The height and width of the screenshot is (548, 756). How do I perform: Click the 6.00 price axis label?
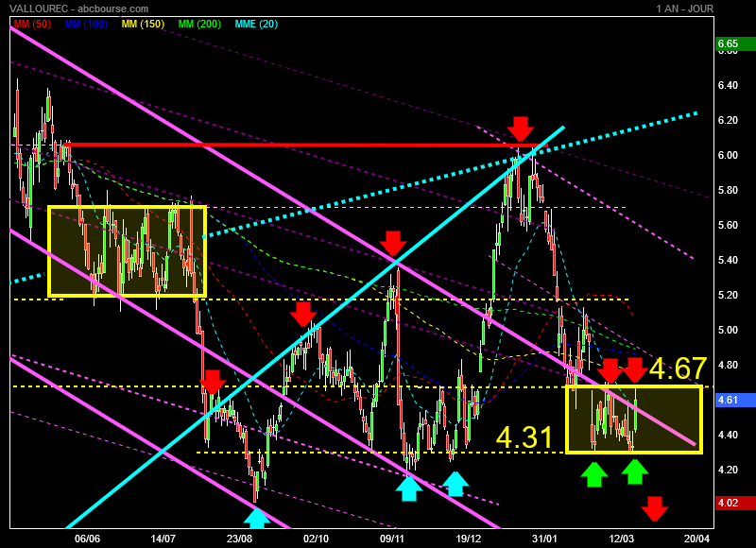[728, 155]
